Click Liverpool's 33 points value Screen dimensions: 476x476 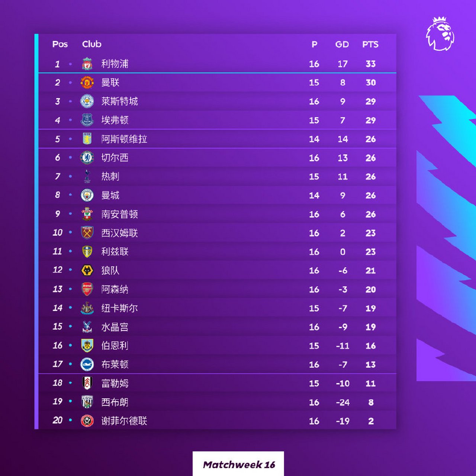tap(370, 64)
